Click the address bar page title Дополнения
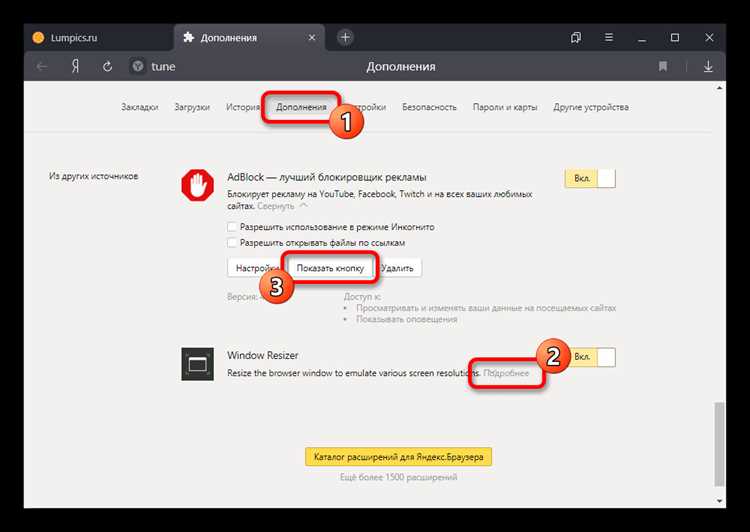 coord(401,66)
